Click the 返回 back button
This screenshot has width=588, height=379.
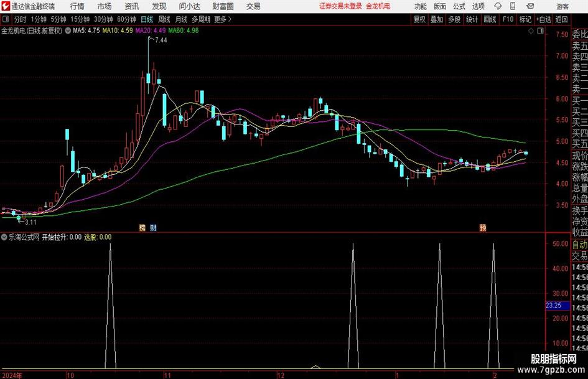(562, 19)
